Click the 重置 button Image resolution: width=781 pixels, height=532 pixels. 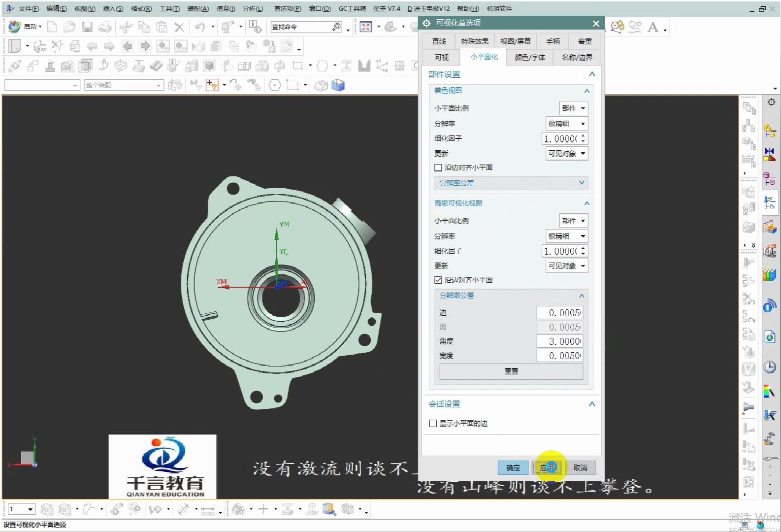[511, 371]
